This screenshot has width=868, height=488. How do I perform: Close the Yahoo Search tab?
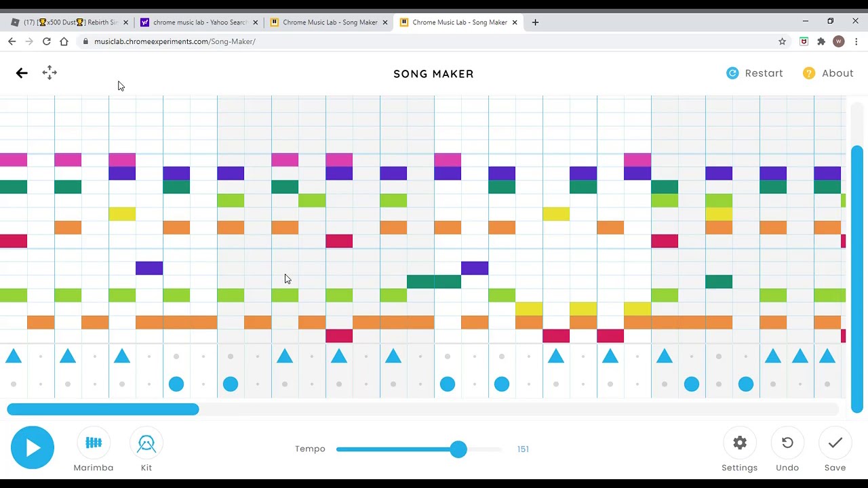[255, 22]
